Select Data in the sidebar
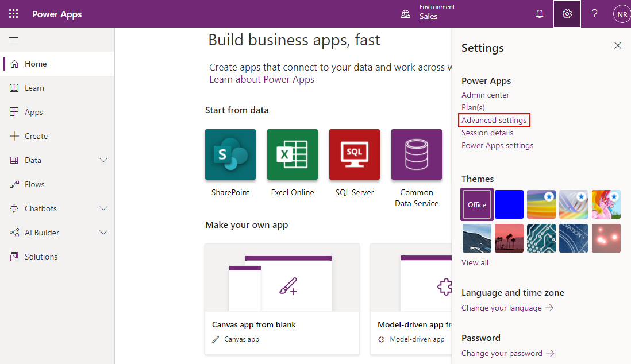The height and width of the screenshot is (364, 631). point(33,160)
